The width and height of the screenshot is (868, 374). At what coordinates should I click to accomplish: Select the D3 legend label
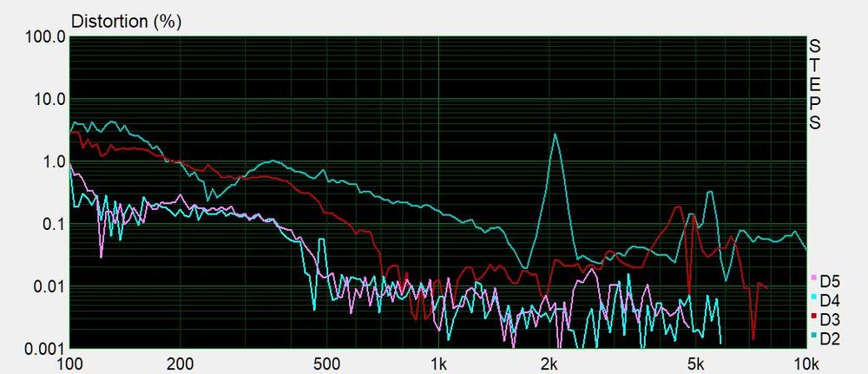830,320
